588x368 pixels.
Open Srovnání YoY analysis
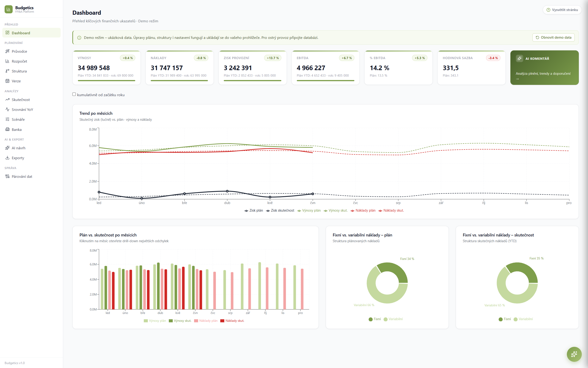tap(31, 109)
